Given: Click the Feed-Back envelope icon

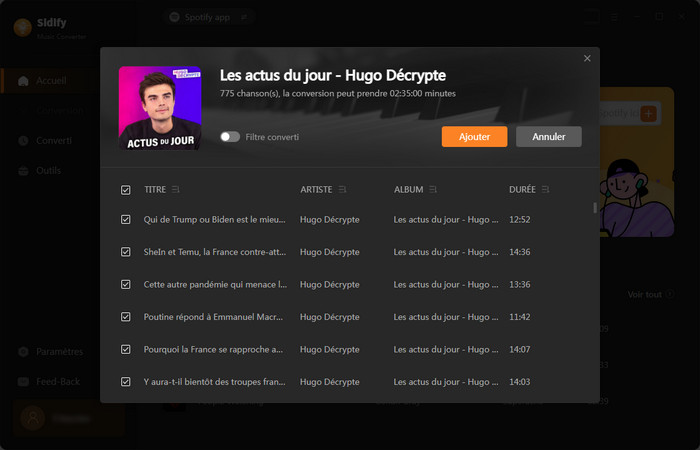Looking at the screenshot, I should point(23,382).
